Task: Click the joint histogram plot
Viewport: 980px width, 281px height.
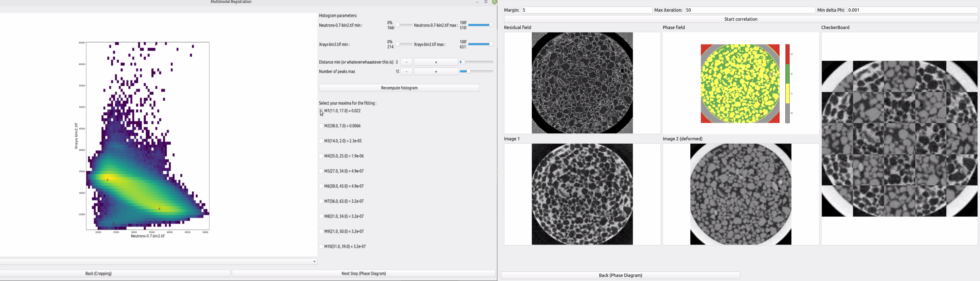Action: pyautogui.click(x=148, y=136)
